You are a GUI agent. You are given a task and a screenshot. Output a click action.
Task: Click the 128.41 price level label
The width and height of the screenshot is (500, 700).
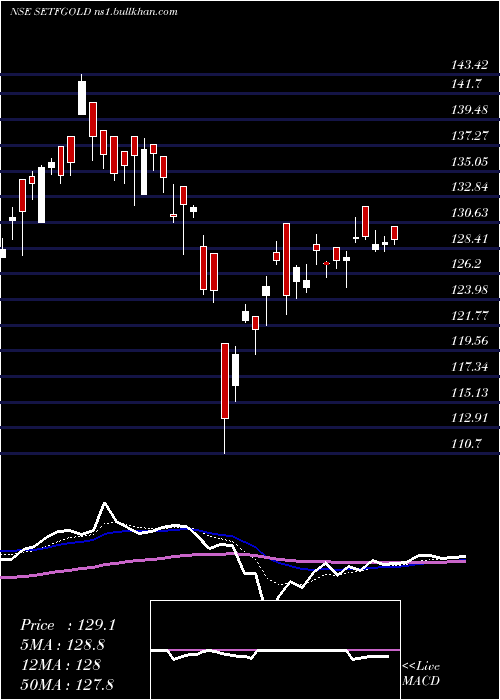pyautogui.click(x=469, y=239)
